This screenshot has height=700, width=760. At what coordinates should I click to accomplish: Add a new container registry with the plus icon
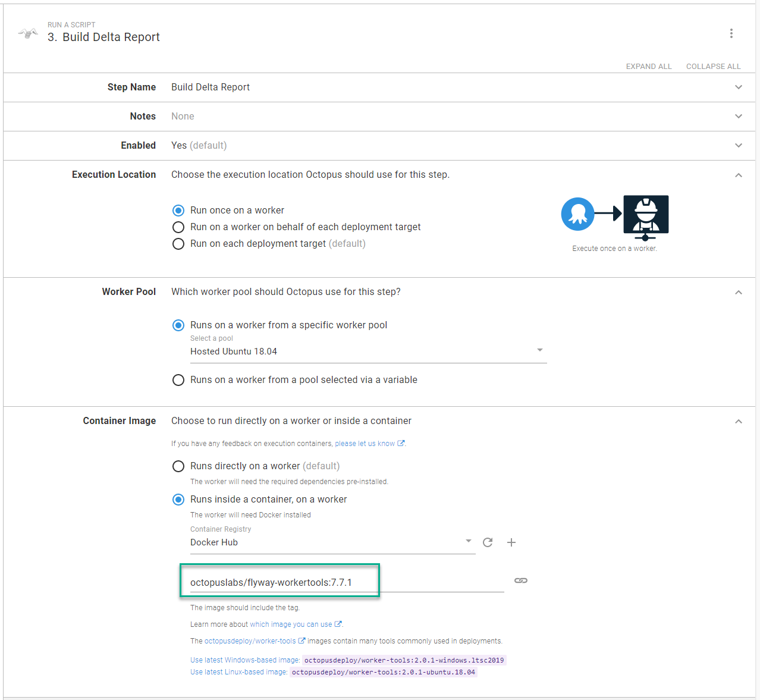tap(511, 542)
